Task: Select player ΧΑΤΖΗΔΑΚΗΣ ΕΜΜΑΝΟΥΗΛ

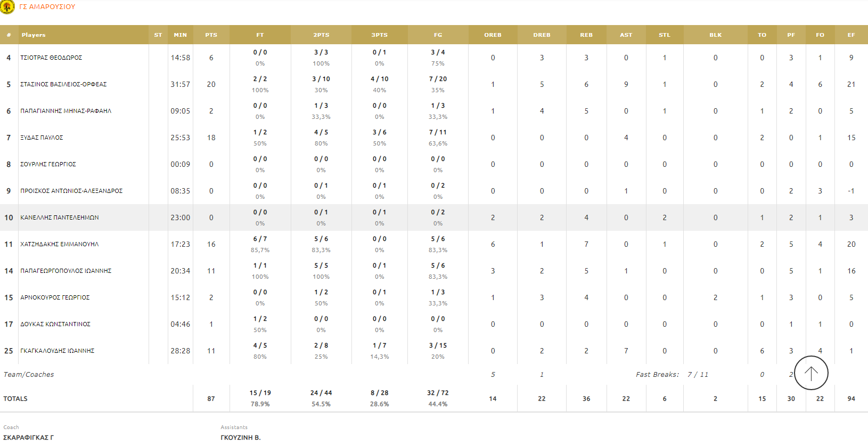Action: (x=59, y=244)
